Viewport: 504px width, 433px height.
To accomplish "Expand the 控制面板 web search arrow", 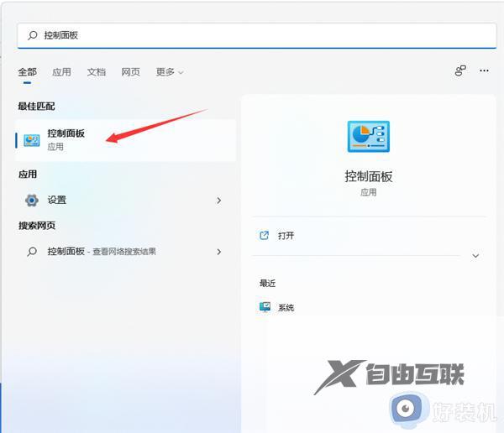I will [x=219, y=252].
